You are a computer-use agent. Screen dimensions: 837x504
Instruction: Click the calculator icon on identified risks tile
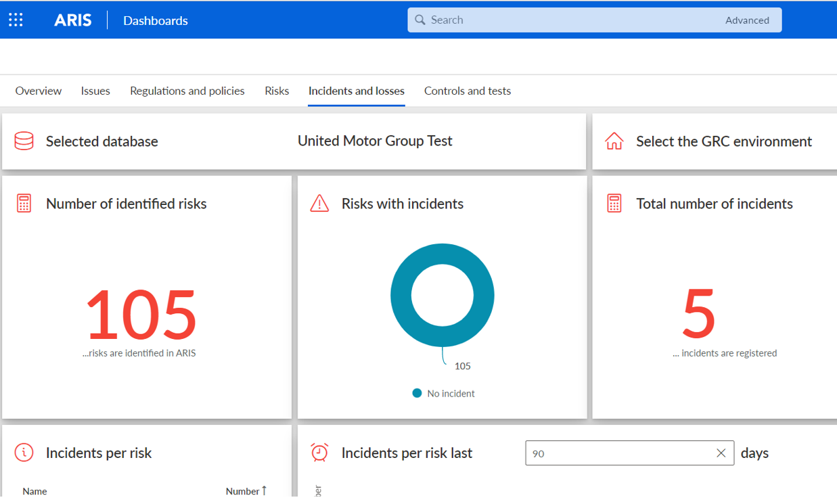click(24, 203)
